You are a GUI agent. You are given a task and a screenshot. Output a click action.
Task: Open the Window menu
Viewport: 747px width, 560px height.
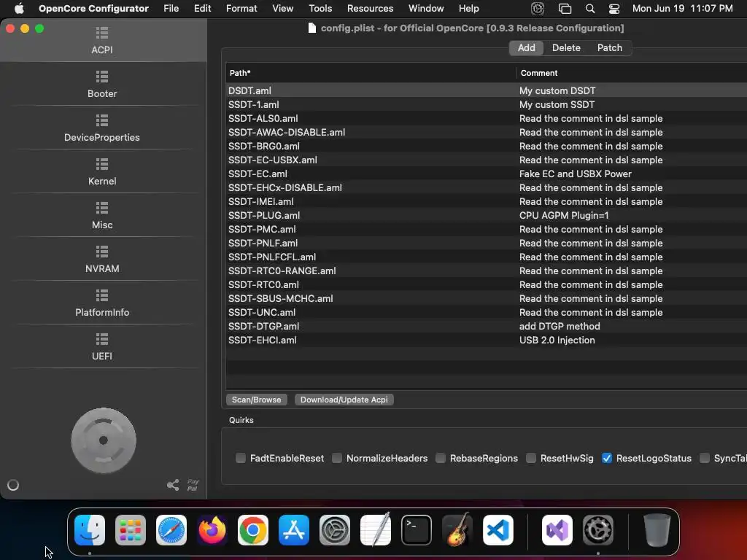click(x=426, y=9)
